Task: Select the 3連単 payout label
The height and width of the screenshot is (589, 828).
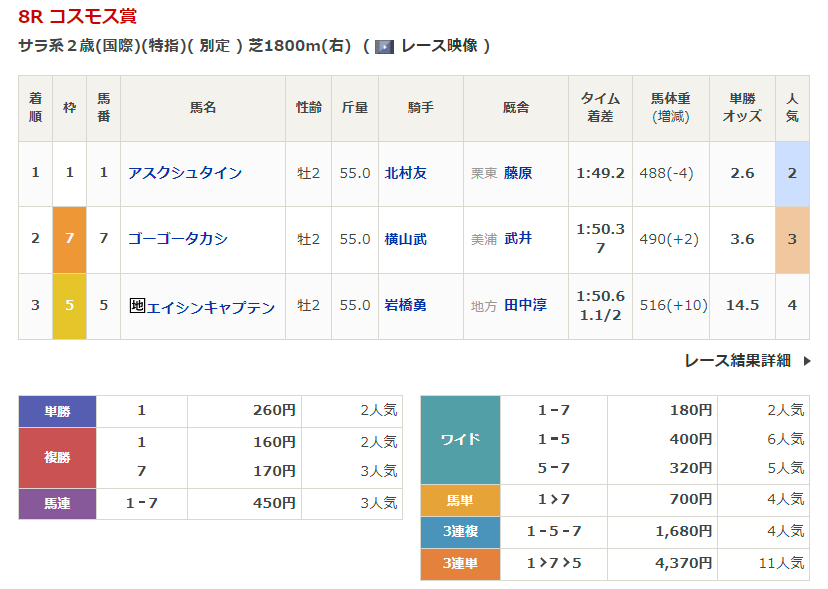Action: (x=460, y=564)
